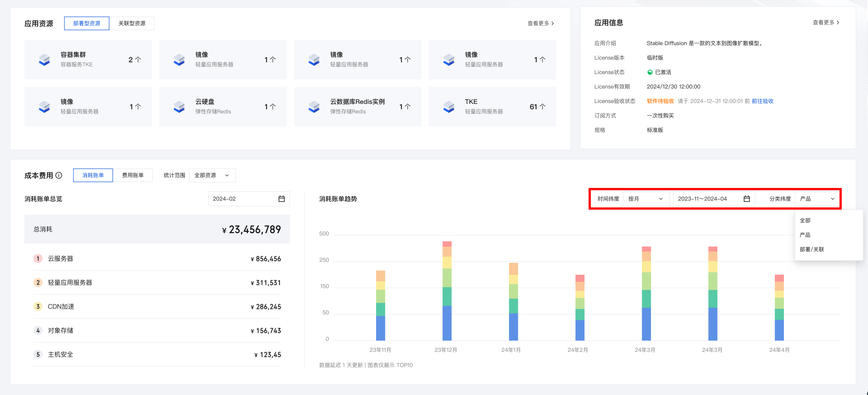The height and width of the screenshot is (395, 868).
Task: Toggle the 分类纬度 dropdown box showing 产品
Action: pos(817,199)
